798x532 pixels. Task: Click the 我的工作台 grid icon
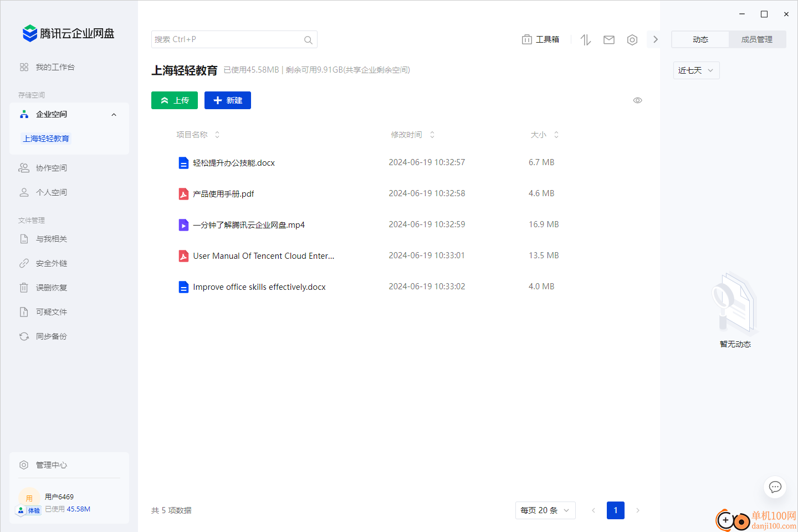click(24, 67)
